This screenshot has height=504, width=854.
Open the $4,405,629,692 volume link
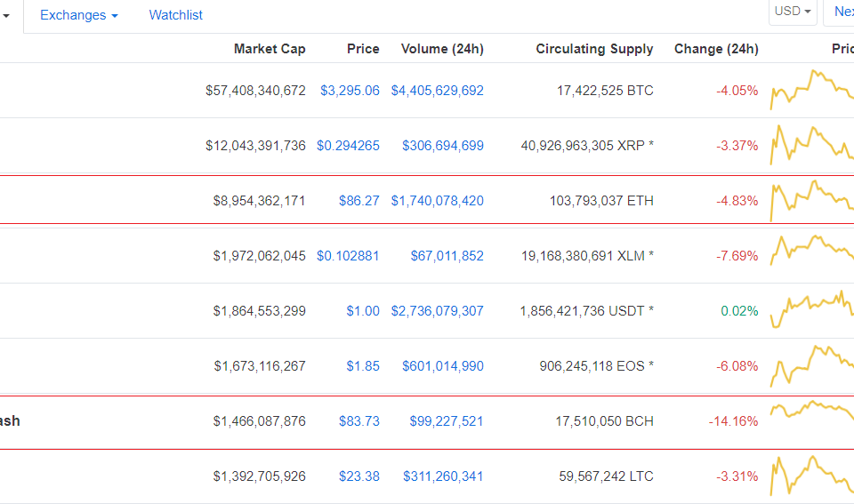tap(438, 91)
